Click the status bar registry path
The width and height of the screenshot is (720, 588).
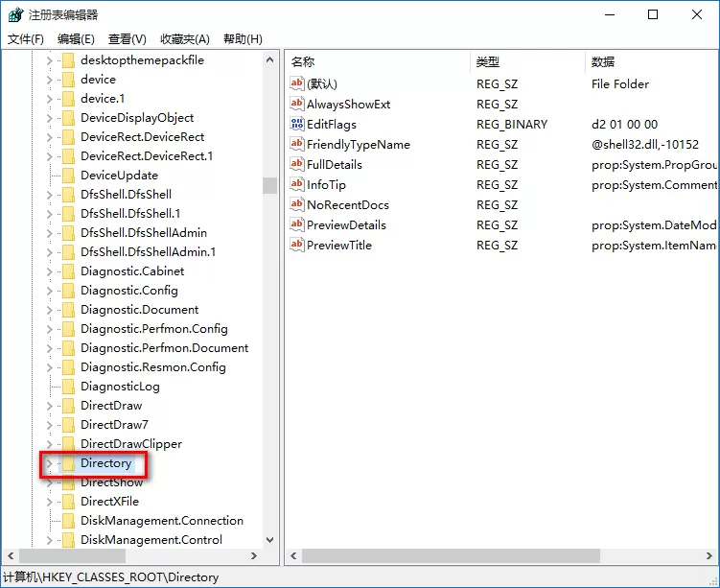coord(110,577)
